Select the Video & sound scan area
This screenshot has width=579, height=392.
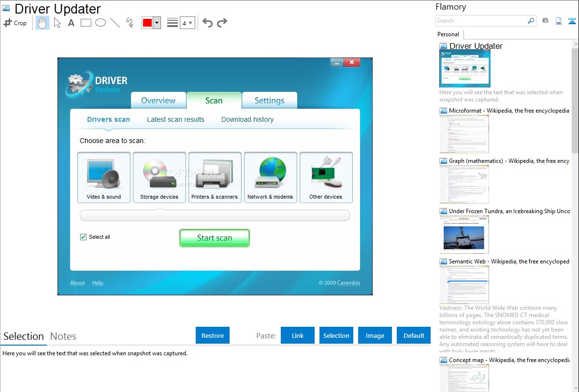(x=104, y=177)
